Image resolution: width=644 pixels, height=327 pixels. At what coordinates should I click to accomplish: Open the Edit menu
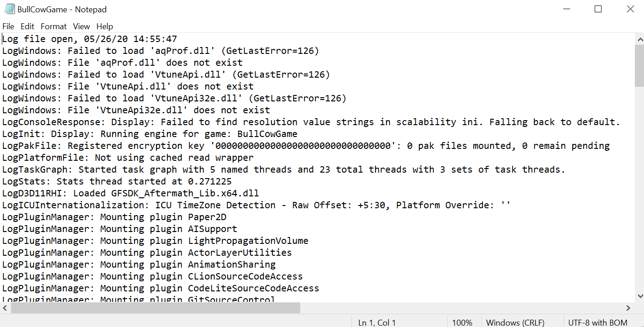27,26
